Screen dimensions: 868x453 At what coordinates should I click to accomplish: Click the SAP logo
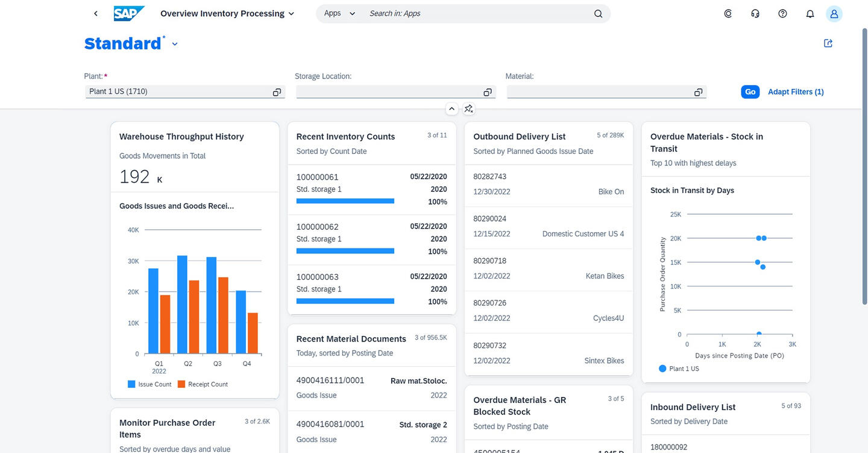point(129,13)
